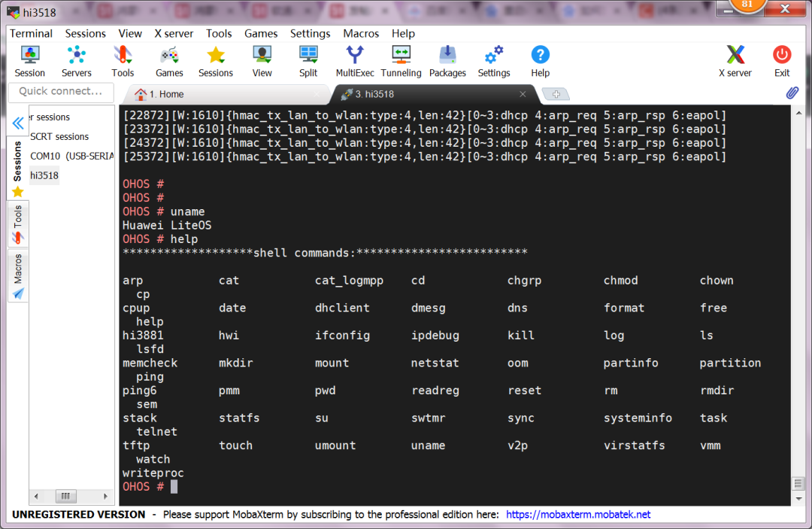Click the hi3518 window title text

[x=39, y=13]
